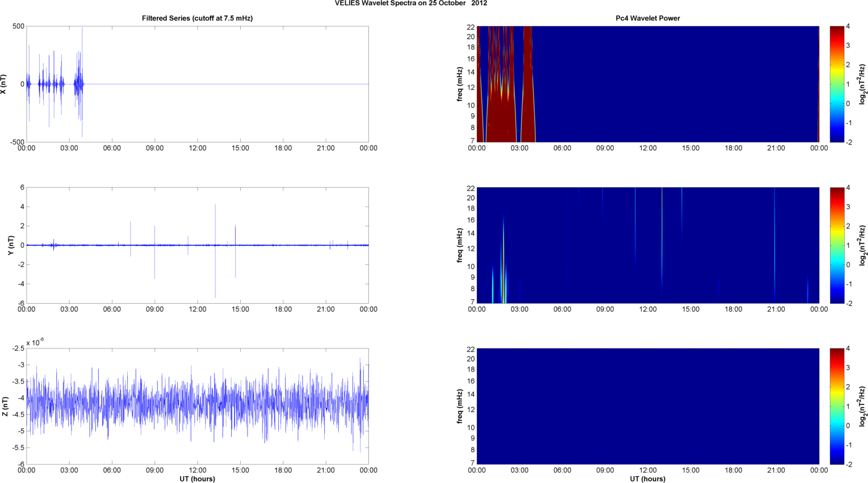Click the Y Pc4 wavelet power spectrogram
This screenshot has height=483, width=868.
[x=648, y=245]
